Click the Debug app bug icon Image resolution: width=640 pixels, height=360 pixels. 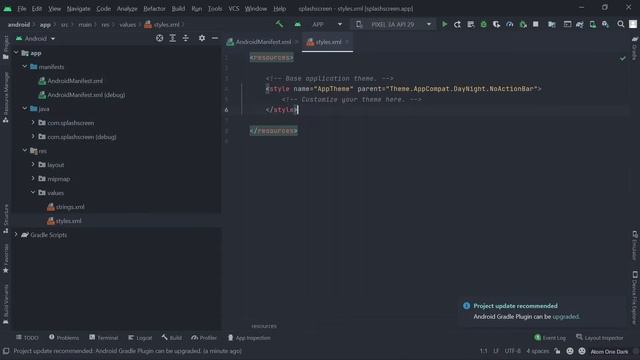click(x=484, y=24)
